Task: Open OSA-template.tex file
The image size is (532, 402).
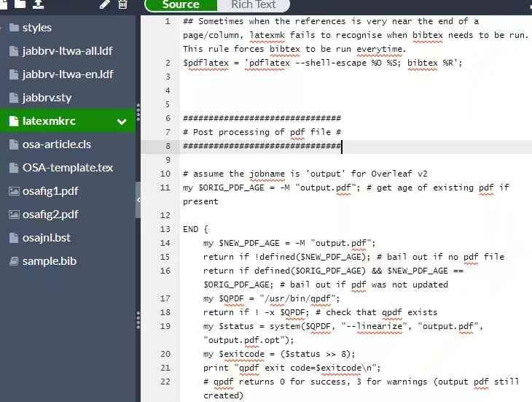Action: coord(68,168)
